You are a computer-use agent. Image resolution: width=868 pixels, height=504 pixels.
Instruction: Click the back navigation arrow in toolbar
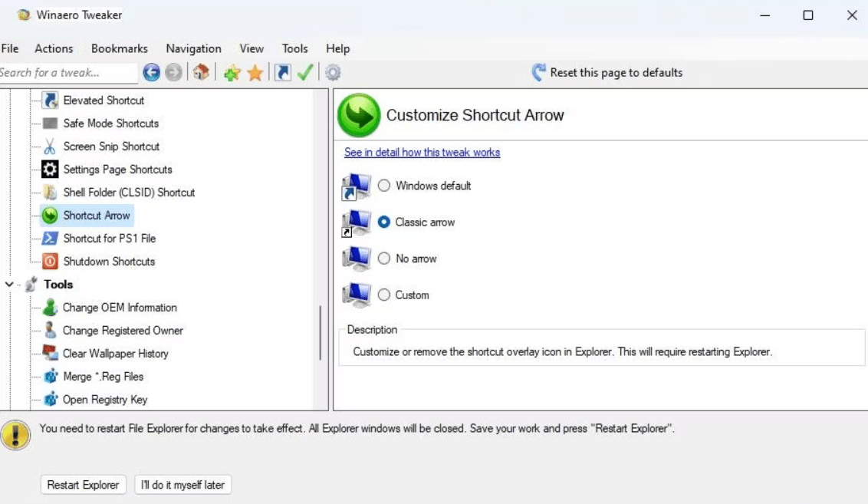point(151,73)
